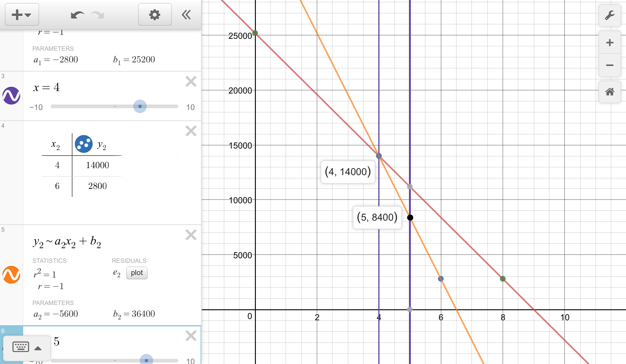Click the Redo arrow
Viewport: 626px width, 364px height.
coord(98,15)
